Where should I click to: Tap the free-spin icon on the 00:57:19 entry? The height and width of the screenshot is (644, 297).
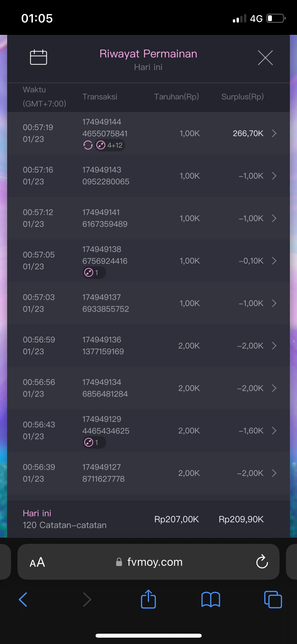coord(88,145)
